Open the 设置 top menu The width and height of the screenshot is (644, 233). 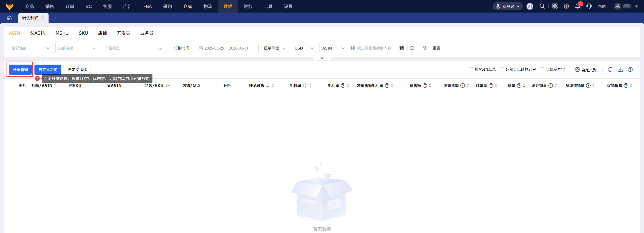coord(288,6)
